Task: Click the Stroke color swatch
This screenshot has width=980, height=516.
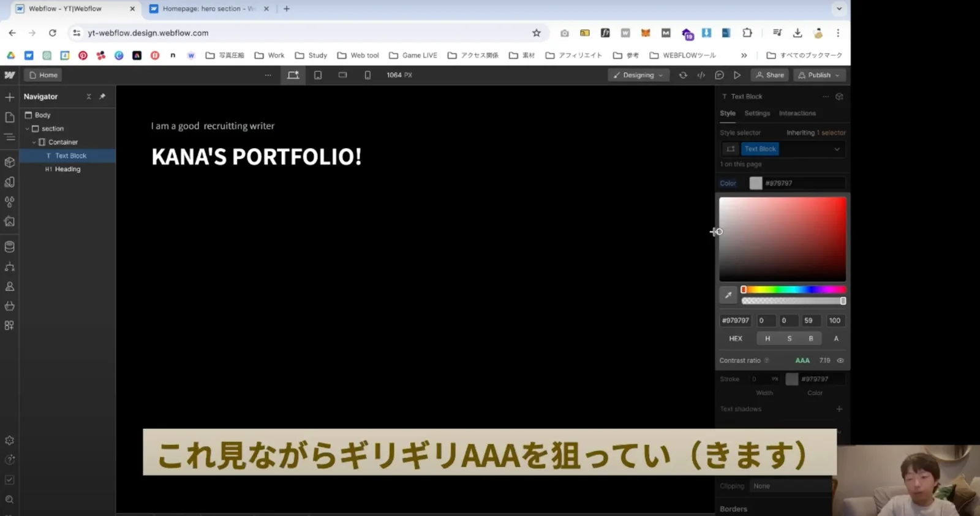Action: click(792, 379)
